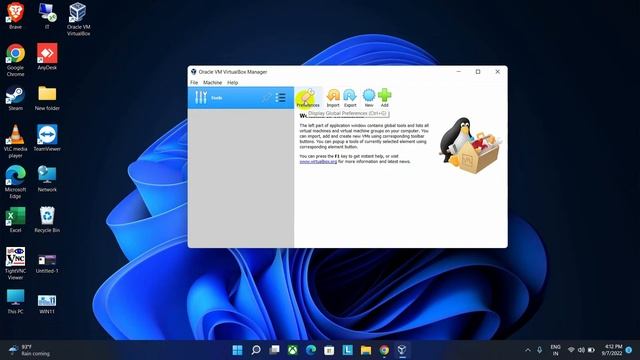Select the Recycle Bin desktop icon
Image resolution: width=640 pixels, height=360 pixels.
click(x=47, y=220)
